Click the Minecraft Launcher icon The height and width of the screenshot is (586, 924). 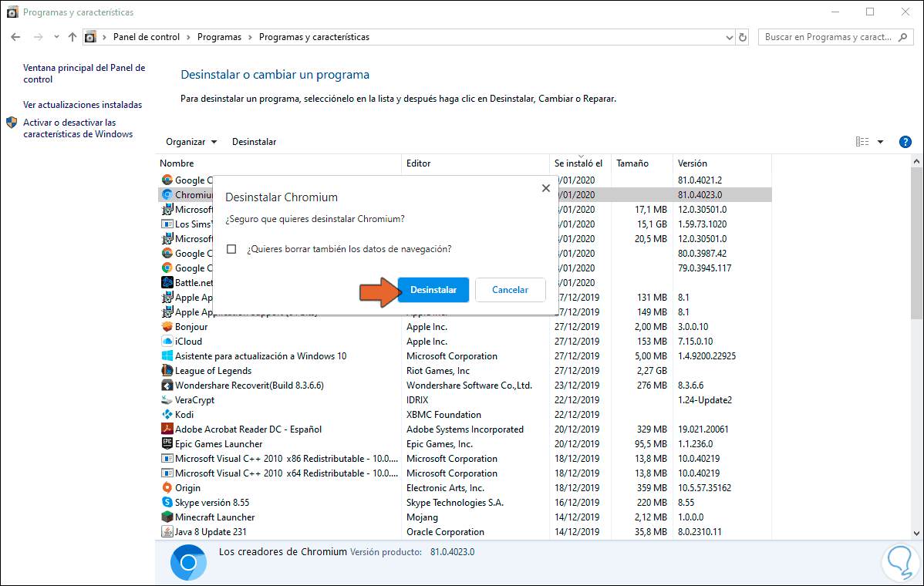pos(167,517)
